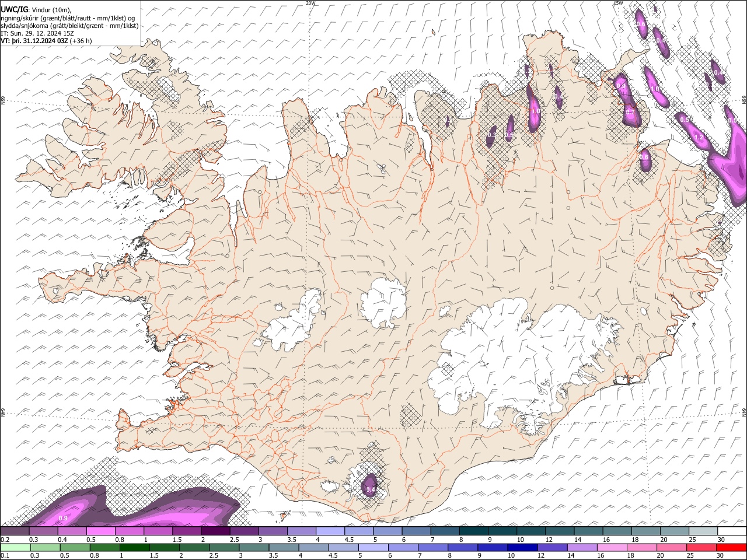This screenshot has width=747, height=560.
Task: Click the 'slydda/snjókoma' legend description line
Action: tap(69, 26)
